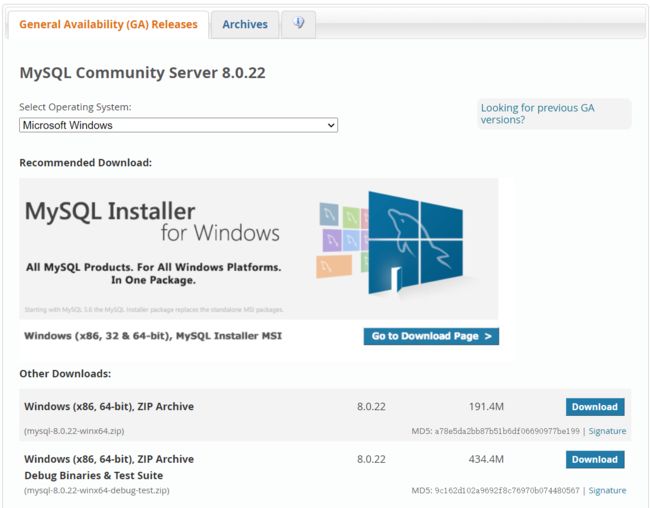Open Signature link for mysql-8.0.22-winx64.zip
650x508 pixels.
pos(607,431)
